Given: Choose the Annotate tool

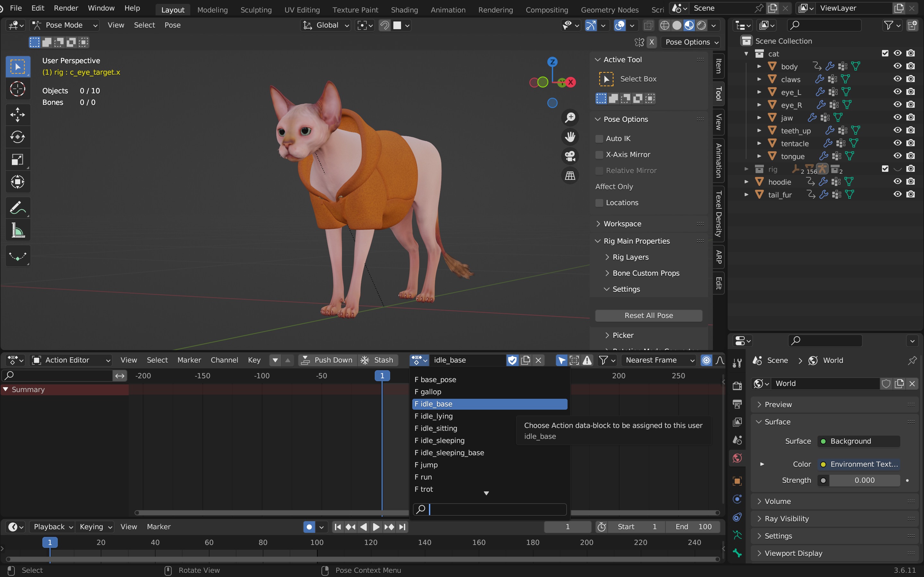Looking at the screenshot, I should tap(18, 208).
